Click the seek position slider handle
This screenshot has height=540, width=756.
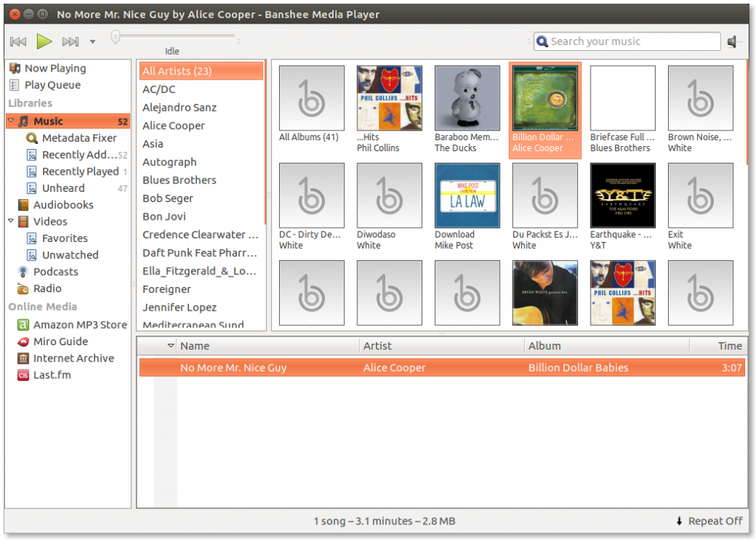115,37
